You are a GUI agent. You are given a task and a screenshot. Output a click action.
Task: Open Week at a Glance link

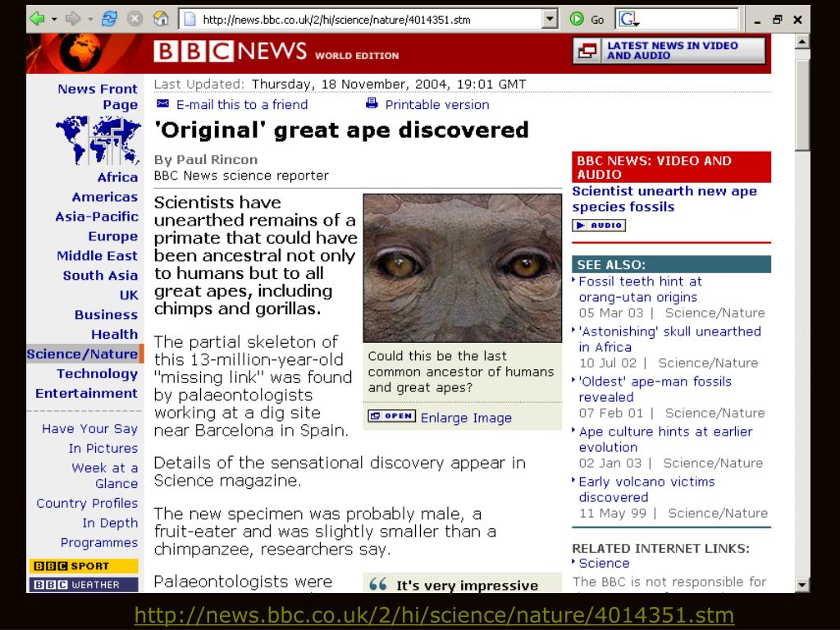click(105, 476)
